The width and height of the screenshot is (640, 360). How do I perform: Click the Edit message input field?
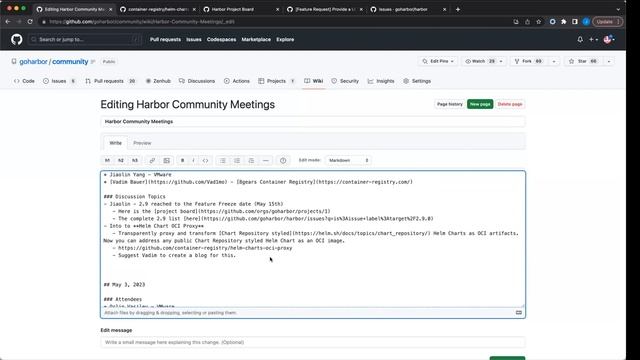tap(313, 342)
